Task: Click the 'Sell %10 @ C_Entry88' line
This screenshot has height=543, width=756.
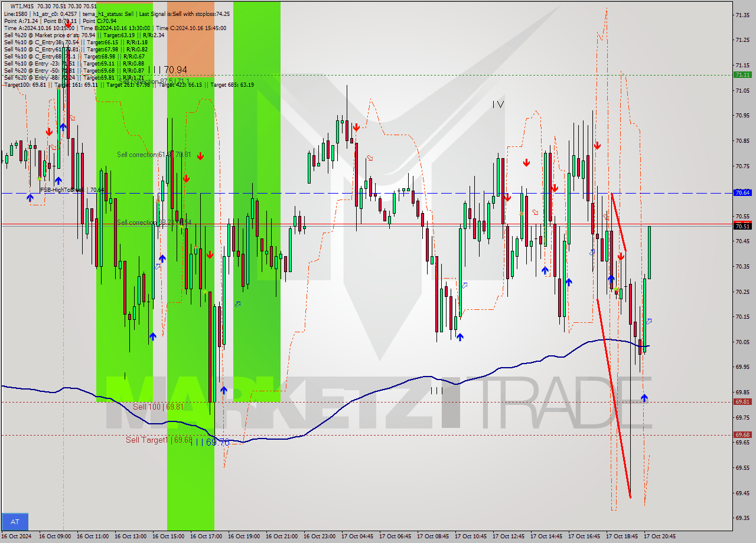Action: click(74, 56)
